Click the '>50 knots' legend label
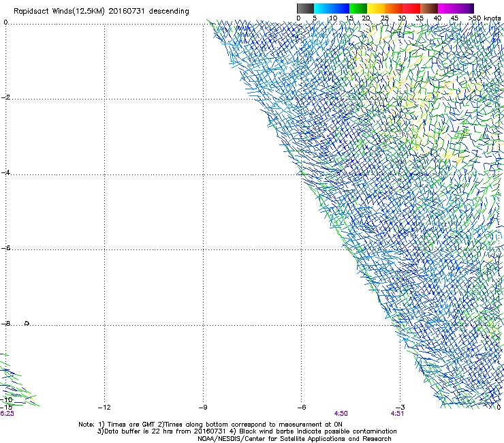This screenshot has height=443, width=504. coord(484,18)
